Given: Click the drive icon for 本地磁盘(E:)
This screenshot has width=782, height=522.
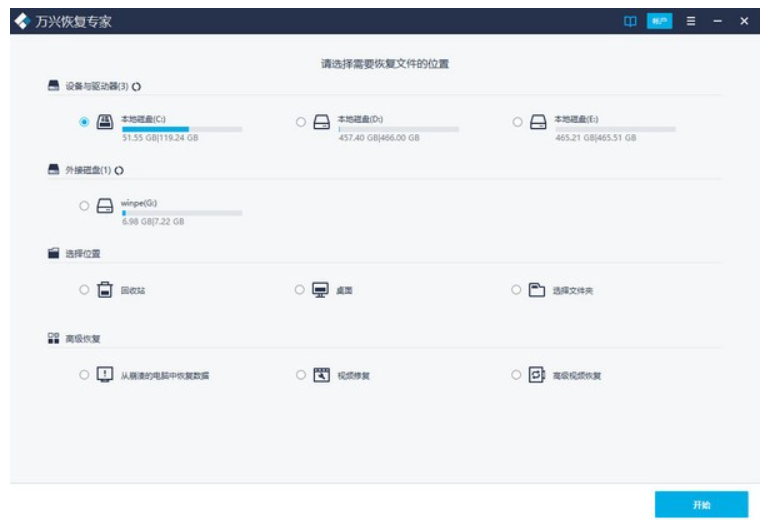Looking at the screenshot, I should coord(538,122).
